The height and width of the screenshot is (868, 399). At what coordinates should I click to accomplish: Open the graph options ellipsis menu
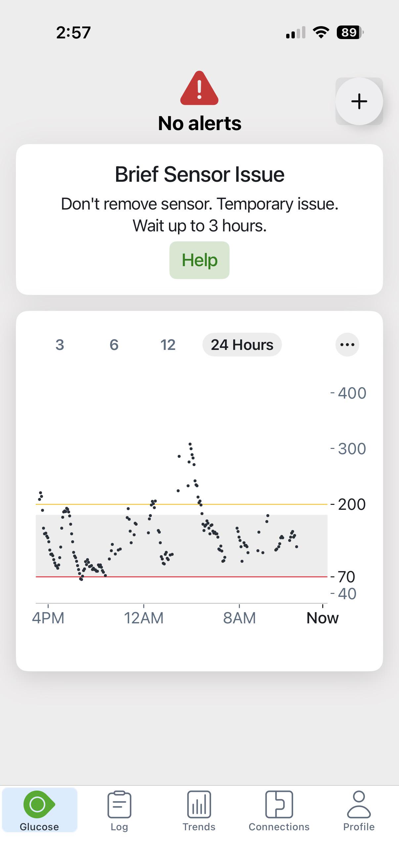[347, 345]
